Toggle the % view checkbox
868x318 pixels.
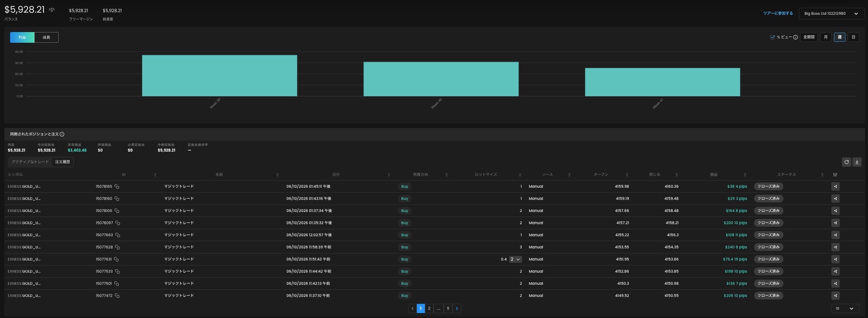(x=772, y=37)
